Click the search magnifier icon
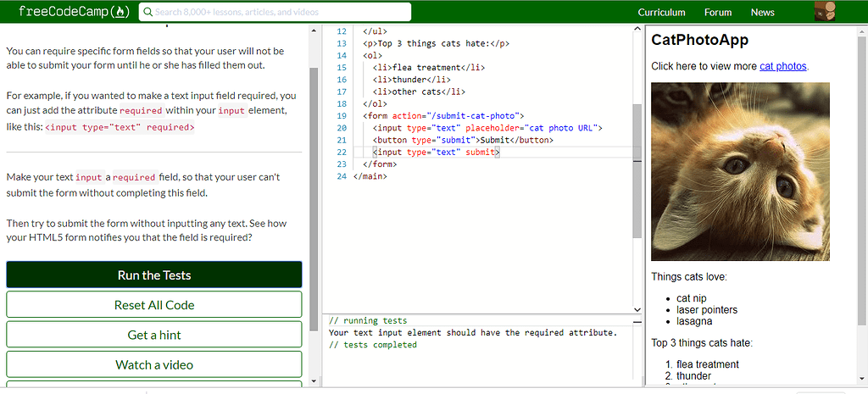Screen dimensions: 868x394 [147, 12]
